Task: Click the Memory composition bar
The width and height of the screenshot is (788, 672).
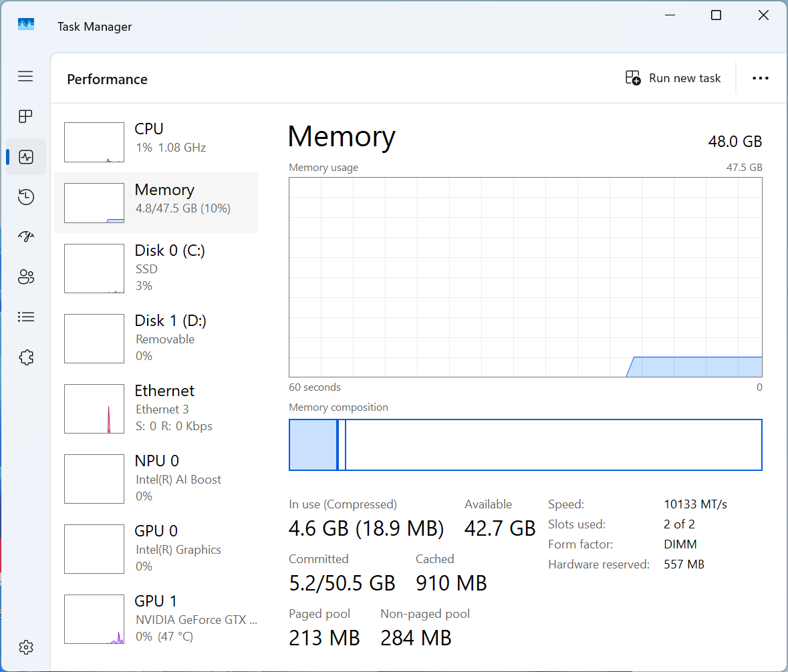Action: pyautogui.click(x=525, y=445)
